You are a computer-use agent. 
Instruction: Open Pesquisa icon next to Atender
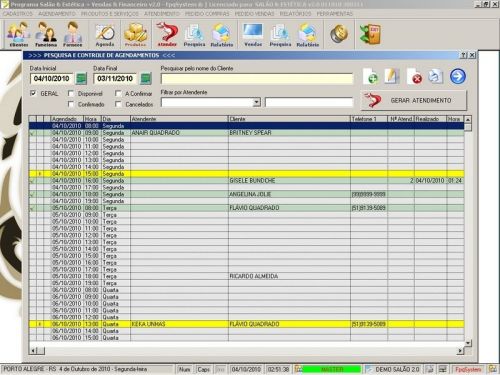point(194,34)
